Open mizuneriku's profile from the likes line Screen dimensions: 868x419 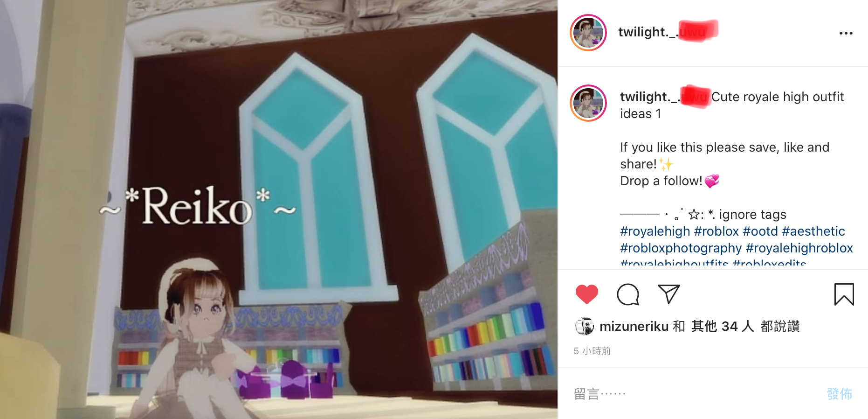pos(634,326)
